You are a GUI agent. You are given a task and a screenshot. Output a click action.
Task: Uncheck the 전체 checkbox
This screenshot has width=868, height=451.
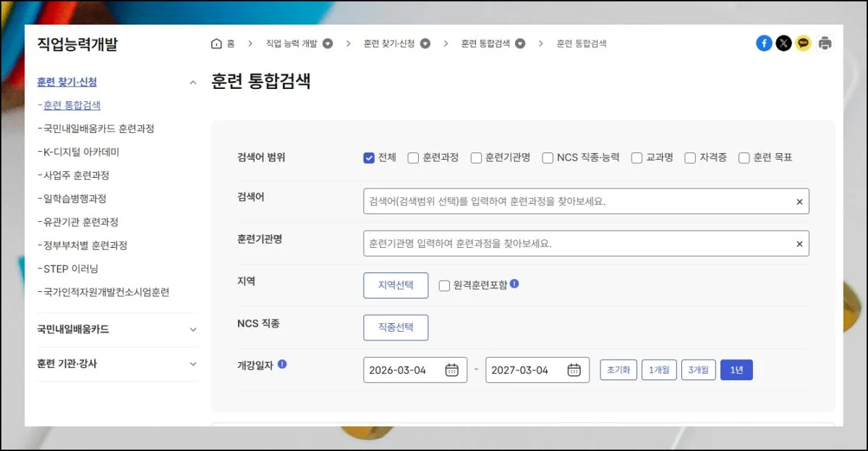[x=369, y=158]
